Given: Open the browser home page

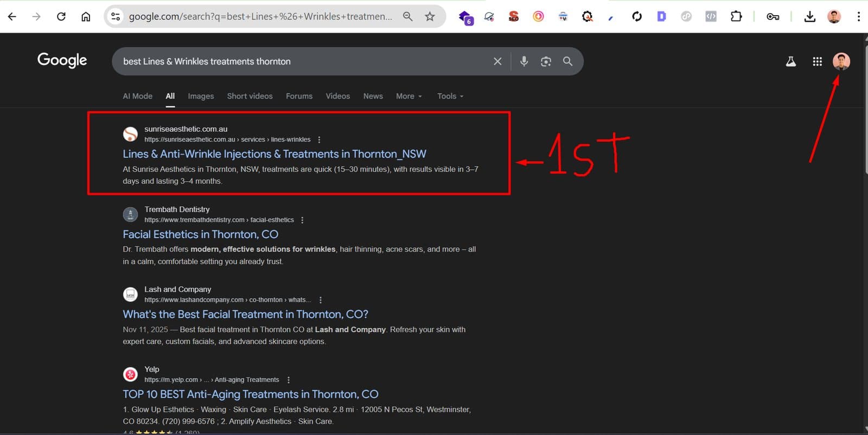Looking at the screenshot, I should point(86,16).
